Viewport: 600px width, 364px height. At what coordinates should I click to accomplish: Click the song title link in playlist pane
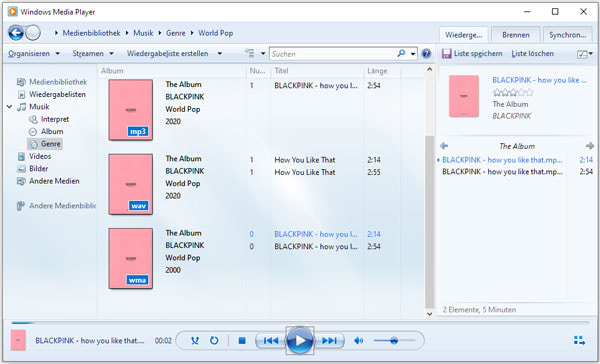539,80
